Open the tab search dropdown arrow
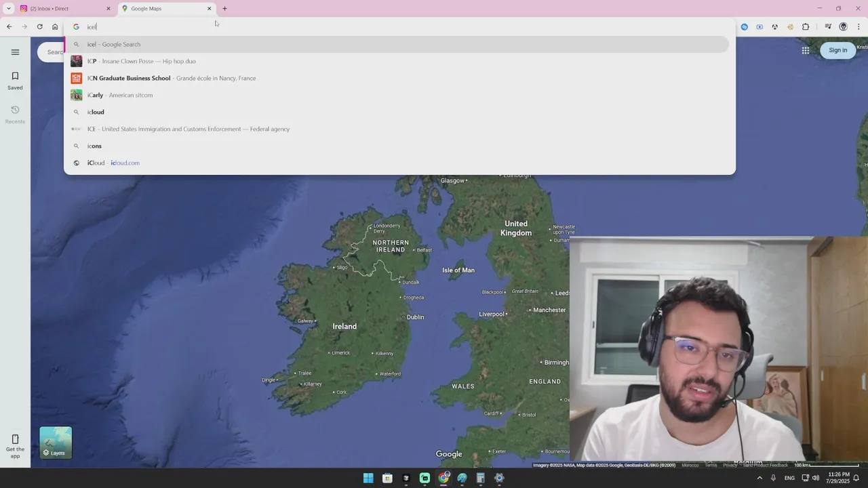 [8, 9]
